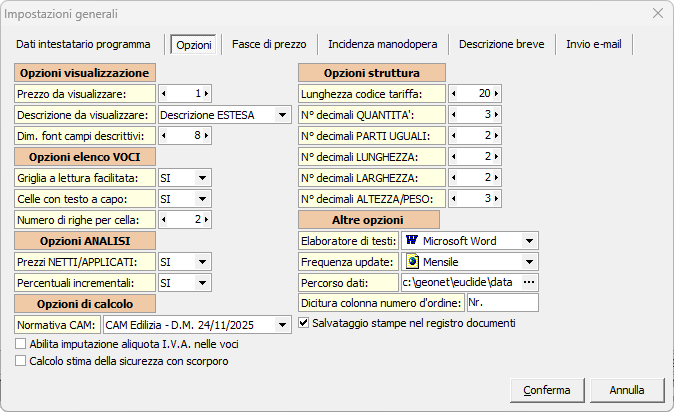Uncheck Salvataggio stampe nel registro documenti
This screenshot has width=674, height=412.
[304, 323]
